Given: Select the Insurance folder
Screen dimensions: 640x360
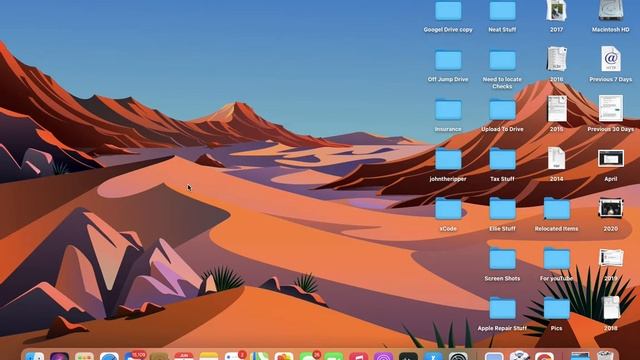Looking at the screenshot, I should point(448,110).
